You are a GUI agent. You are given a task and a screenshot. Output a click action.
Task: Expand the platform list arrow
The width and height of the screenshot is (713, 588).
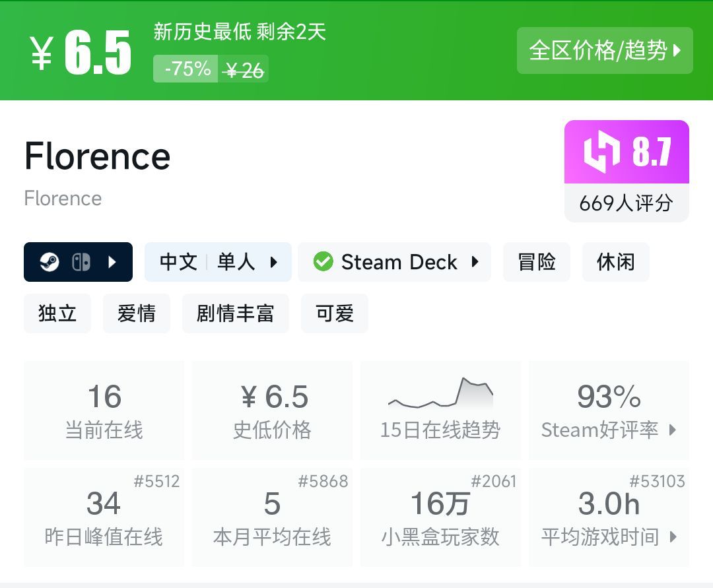coord(112,262)
